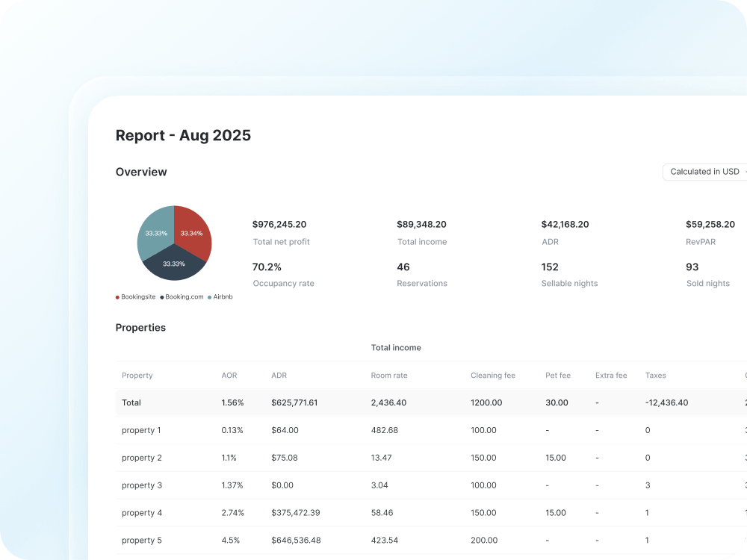Click the pie chart itself
747x560 pixels.
coord(173,243)
